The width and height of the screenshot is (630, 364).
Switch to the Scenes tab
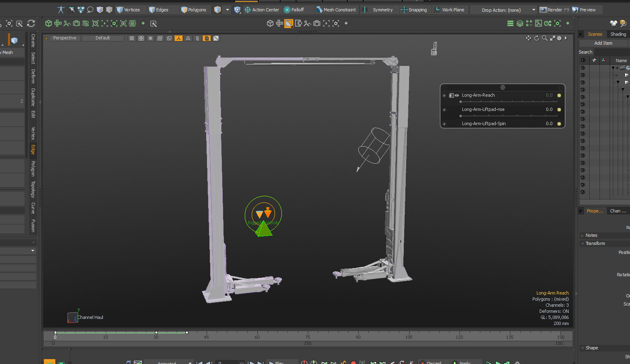tap(595, 34)
